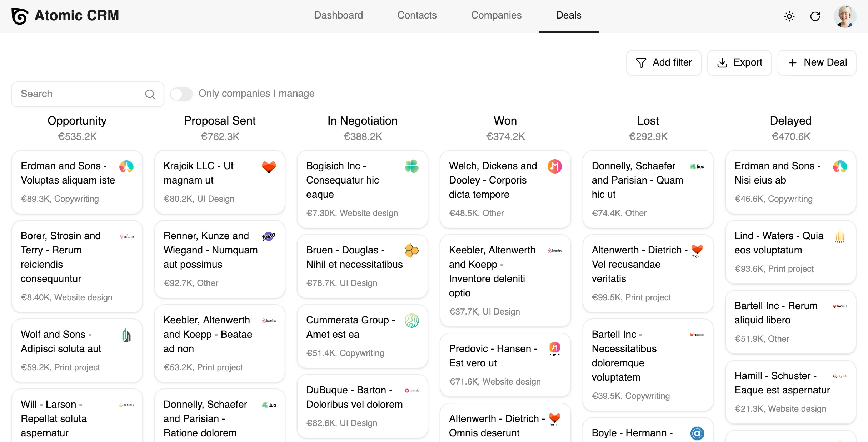Open the Bartell Inc - Necessitatibus doloremque deal
Image resolution: width=868 pixels, height=442 pixels.
coord(648,365)
